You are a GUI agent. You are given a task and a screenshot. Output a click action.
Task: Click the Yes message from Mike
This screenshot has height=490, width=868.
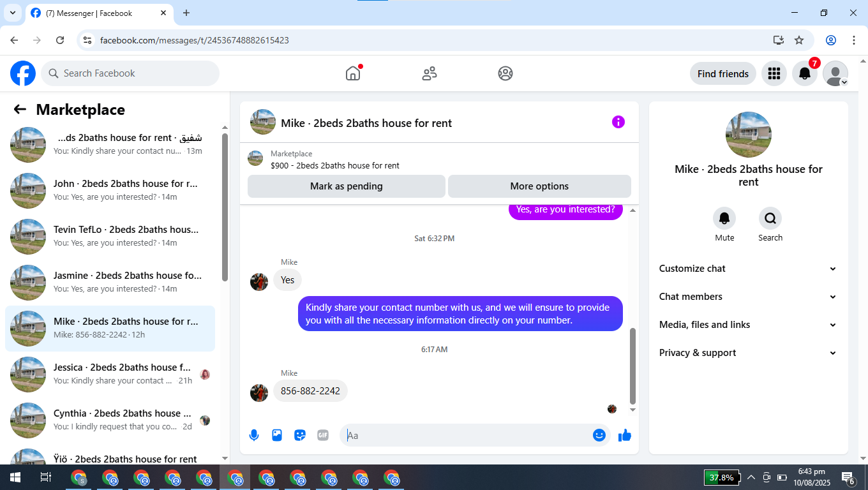coord(288,279)
